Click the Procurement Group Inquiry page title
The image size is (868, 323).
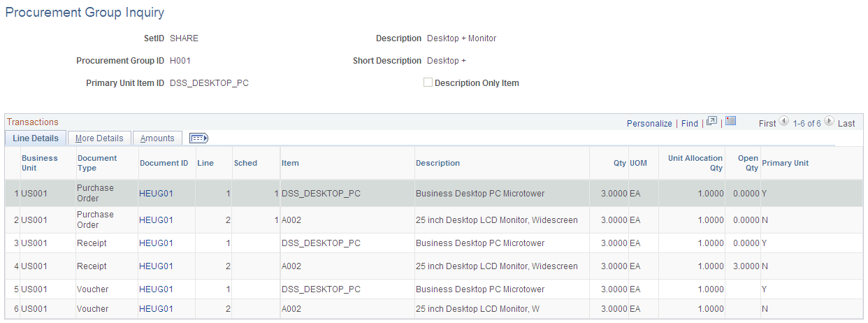(x=85, y=13)
